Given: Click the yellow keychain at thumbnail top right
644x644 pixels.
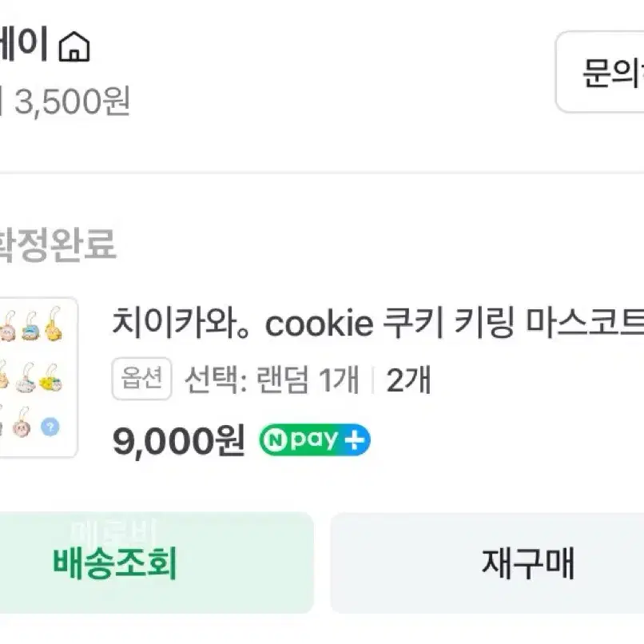Looking at the screenshot, I should pos(54,324).
